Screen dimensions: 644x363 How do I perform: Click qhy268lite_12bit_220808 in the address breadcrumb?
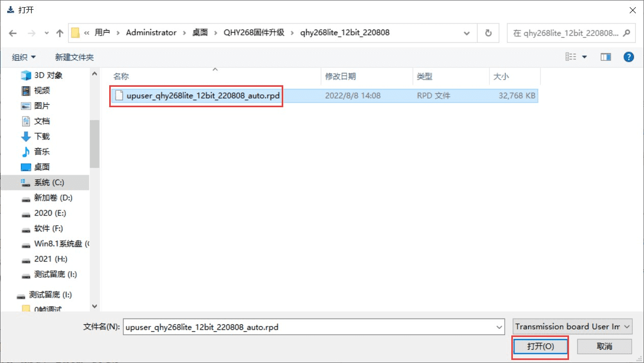pos(344,33)
